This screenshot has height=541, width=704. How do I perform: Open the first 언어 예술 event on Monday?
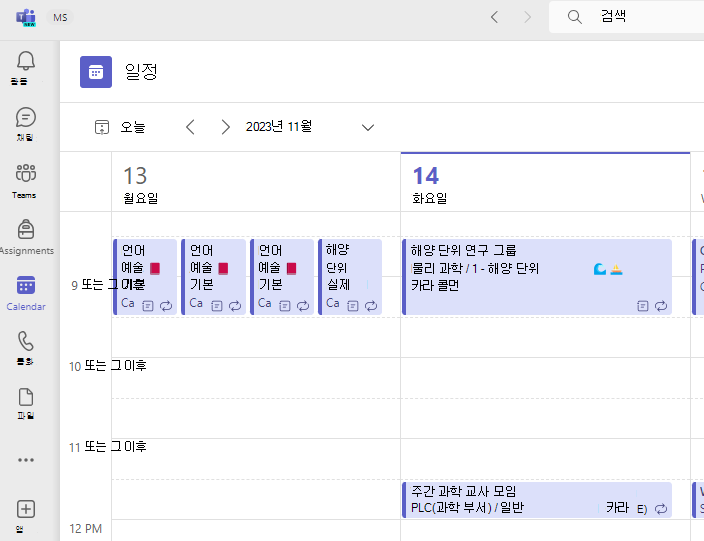[x=145, y=277]
